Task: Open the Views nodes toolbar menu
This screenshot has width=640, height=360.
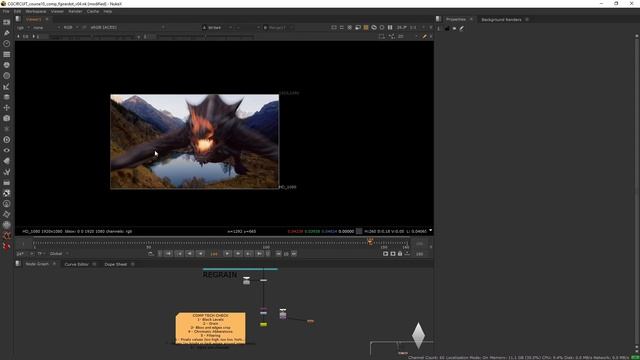Action: (7, 150)
